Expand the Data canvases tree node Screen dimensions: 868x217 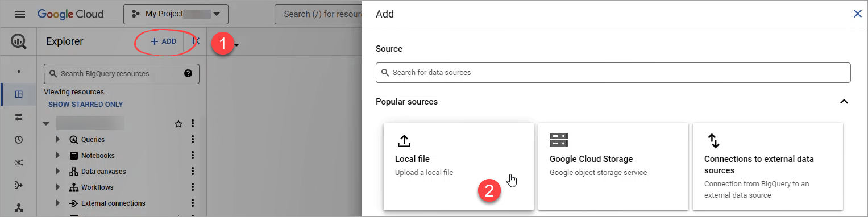[58, 171]
